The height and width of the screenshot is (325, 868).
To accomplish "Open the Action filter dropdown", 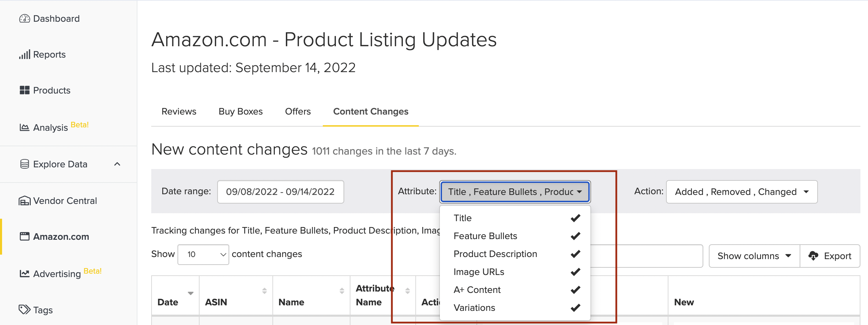I will point(742,192).
